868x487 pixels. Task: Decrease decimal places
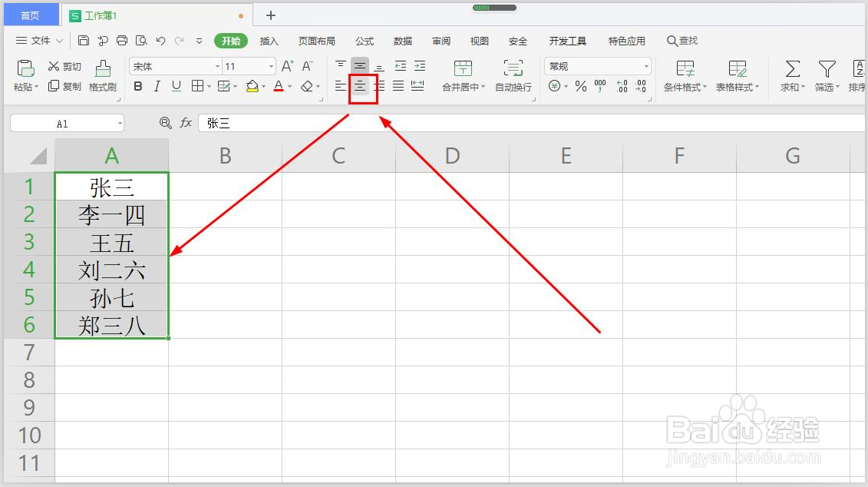[x=641, y=86]
